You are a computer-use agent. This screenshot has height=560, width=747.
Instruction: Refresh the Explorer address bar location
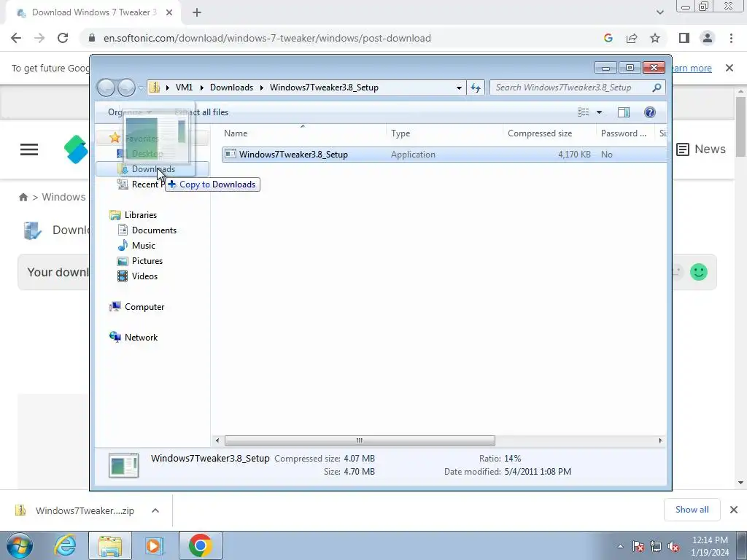click(476, 87)
